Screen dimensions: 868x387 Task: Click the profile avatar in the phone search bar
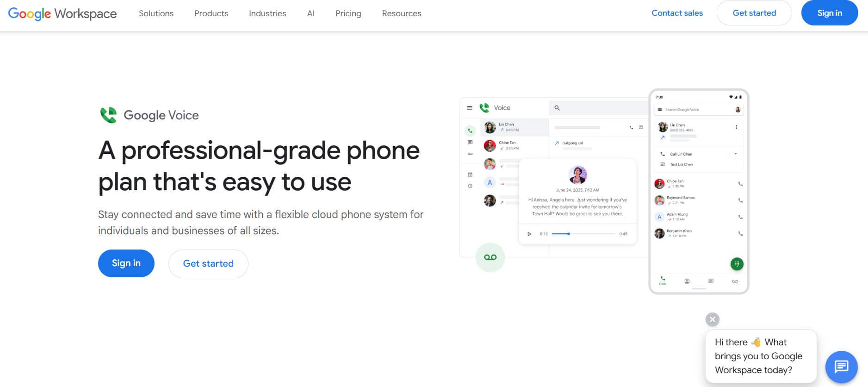738,110
